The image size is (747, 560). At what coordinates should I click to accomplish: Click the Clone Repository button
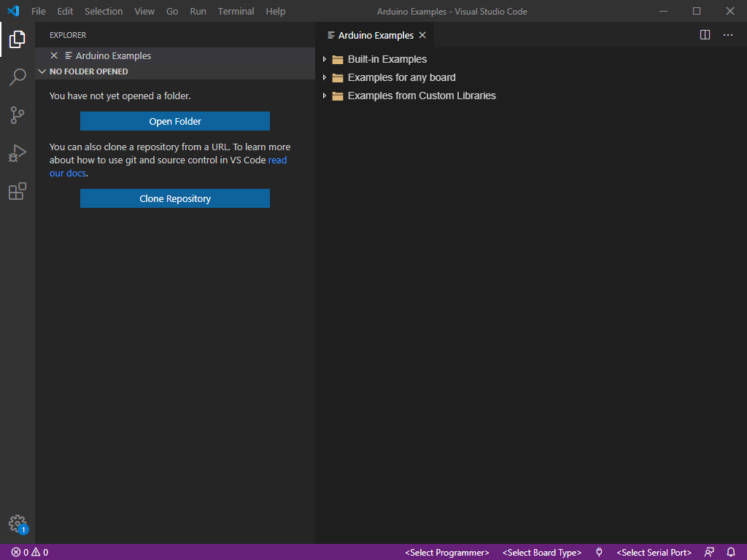pos(175,198)
